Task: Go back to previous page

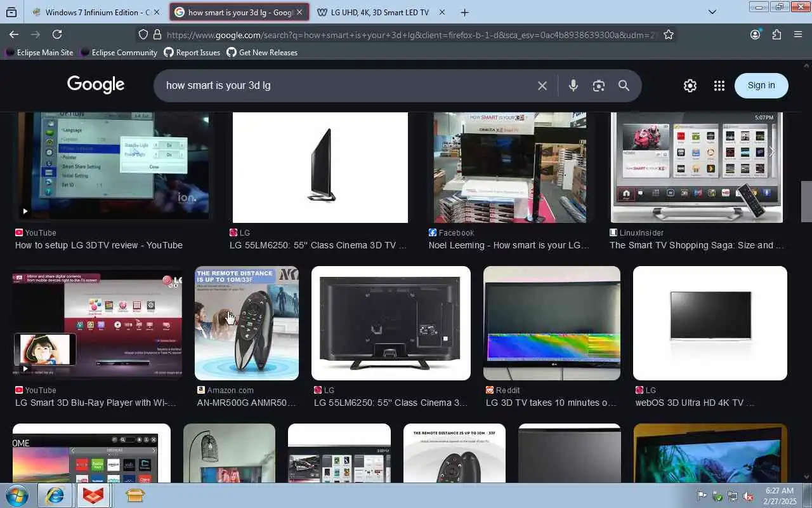Action: [x=14, y=34]
